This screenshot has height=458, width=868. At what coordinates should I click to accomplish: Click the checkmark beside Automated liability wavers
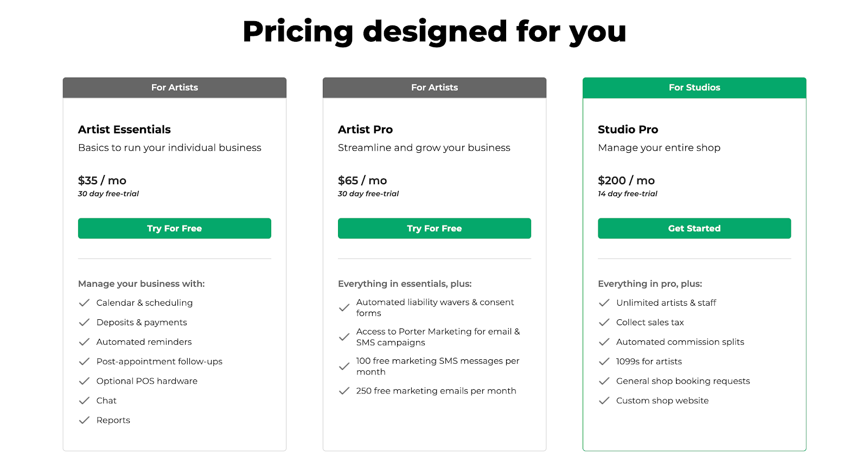[x=344, y=307]
